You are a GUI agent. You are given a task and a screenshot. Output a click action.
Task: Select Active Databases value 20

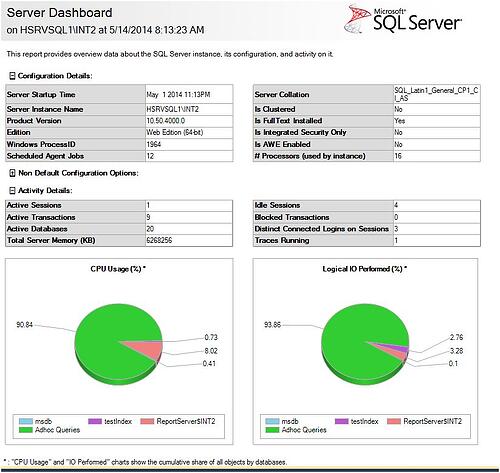click(150, 229)
